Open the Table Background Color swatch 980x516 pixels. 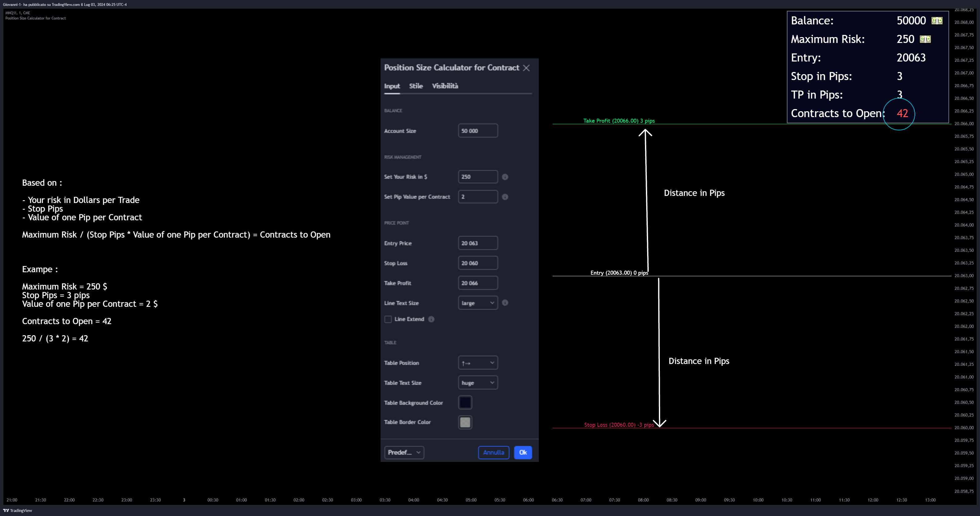(x=465, y=402)
